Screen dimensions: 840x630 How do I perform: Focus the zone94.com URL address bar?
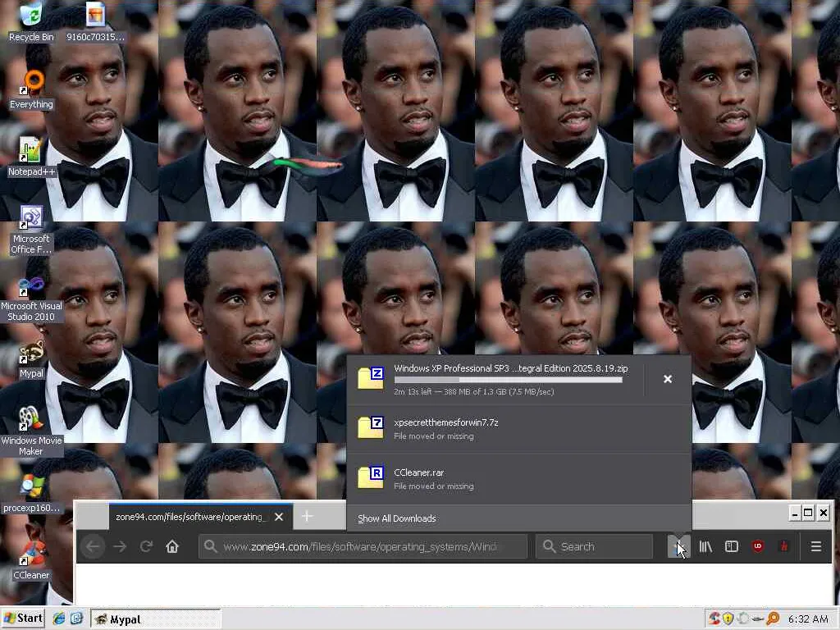tap(363, 546)
